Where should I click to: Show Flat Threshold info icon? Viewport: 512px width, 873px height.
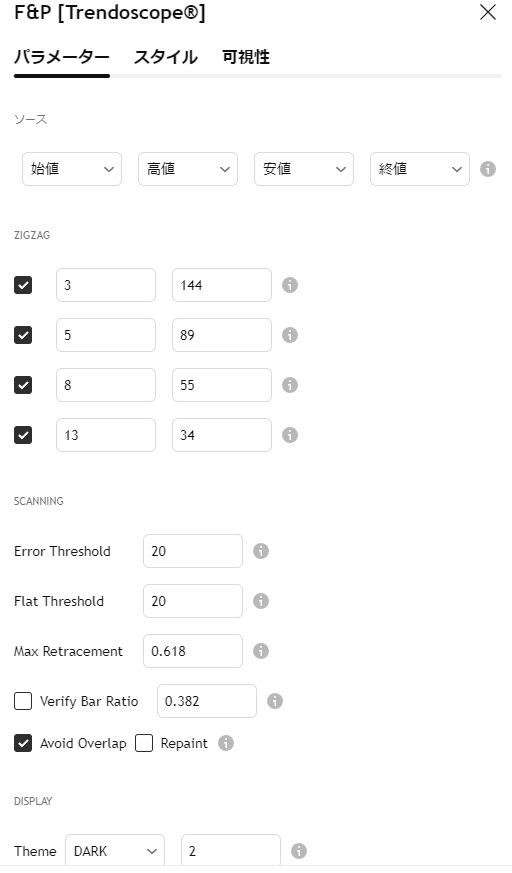pyautogui.click(x=260, y=601)
